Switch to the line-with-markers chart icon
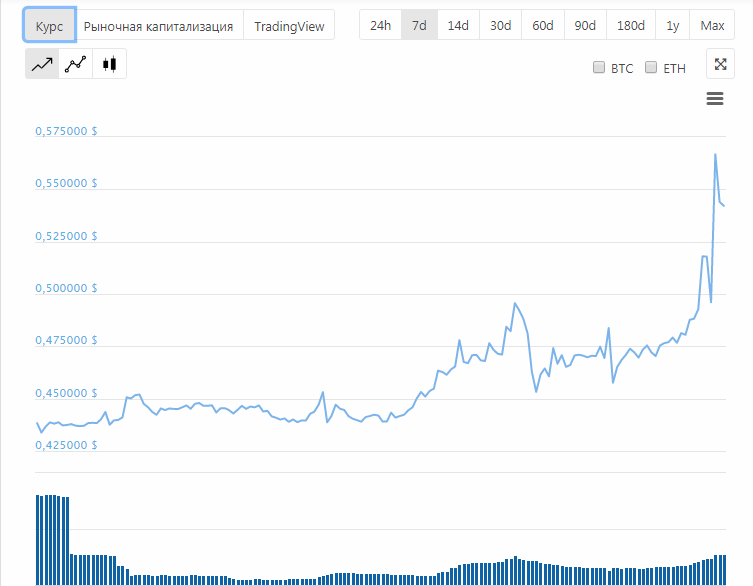This screenshot has height=586, width=753. (x=76, y=64)
